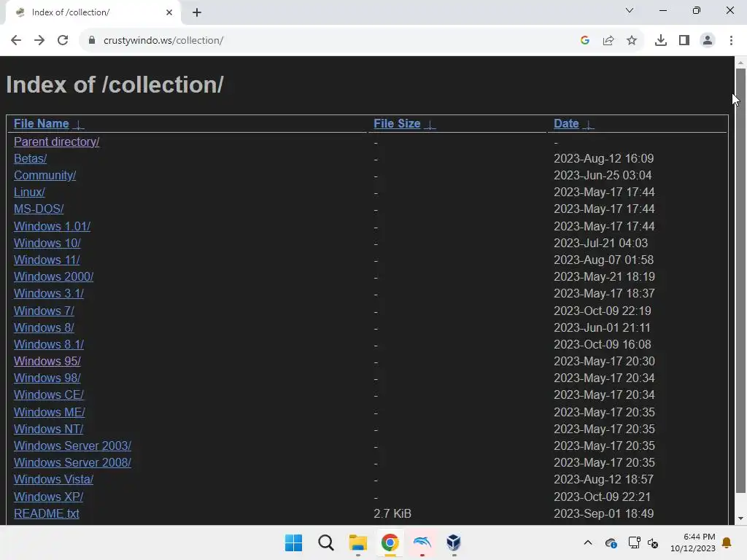The height and width of the screenshot is (560, 747).
Task: Open the Windows Server 2003 folder
Action: [x=72, y=446]
